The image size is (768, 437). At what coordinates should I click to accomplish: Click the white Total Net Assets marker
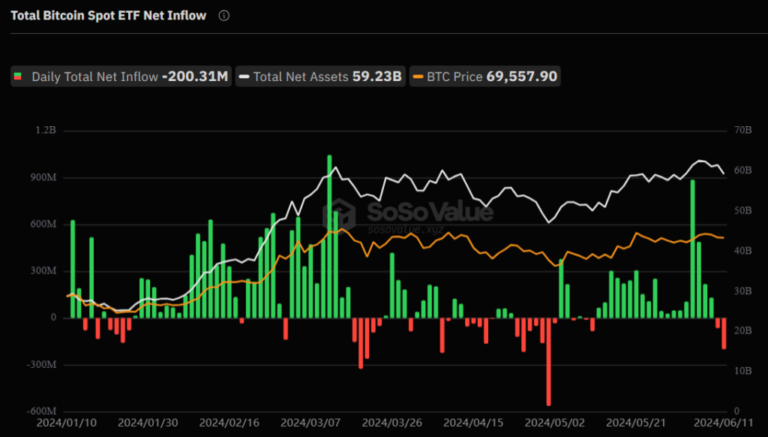coord(244,77)
